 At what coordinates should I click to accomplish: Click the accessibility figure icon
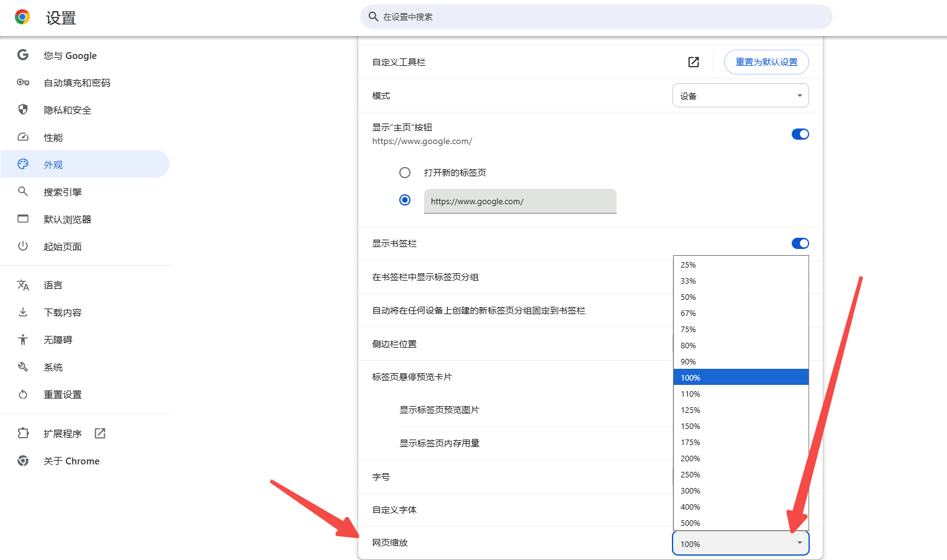(x=23, y=340)
